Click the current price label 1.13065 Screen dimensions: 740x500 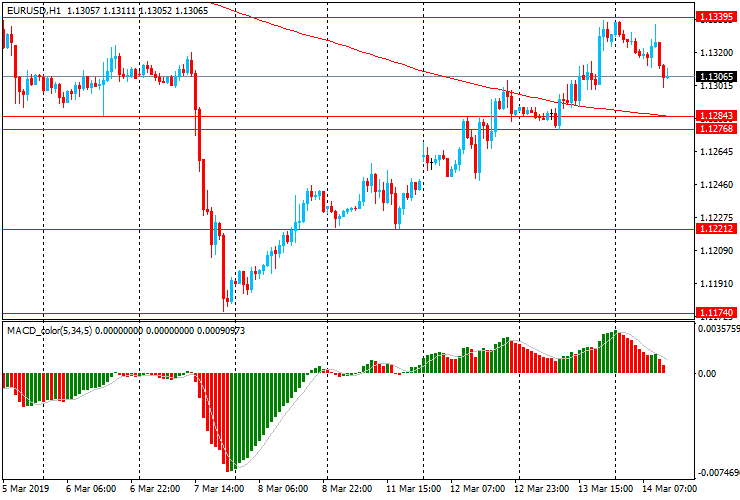click(716, 76)
